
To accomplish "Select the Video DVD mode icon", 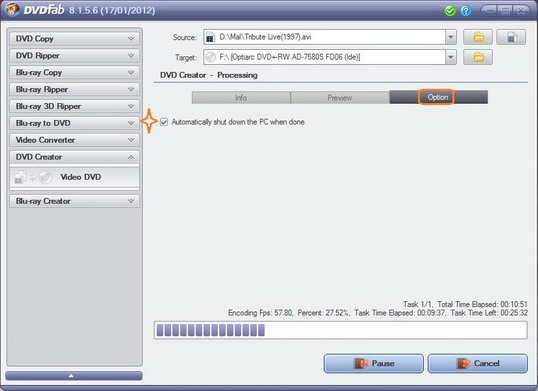I will (x=33, y=177).
